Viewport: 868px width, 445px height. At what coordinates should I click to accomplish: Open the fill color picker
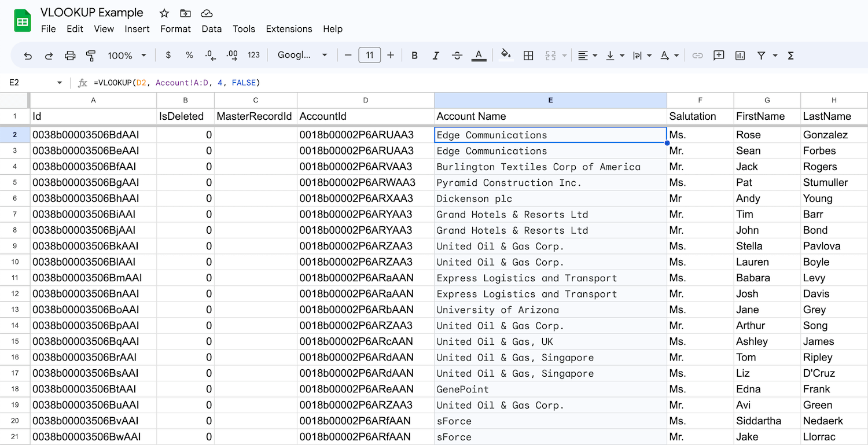click(x=506, y=55)
